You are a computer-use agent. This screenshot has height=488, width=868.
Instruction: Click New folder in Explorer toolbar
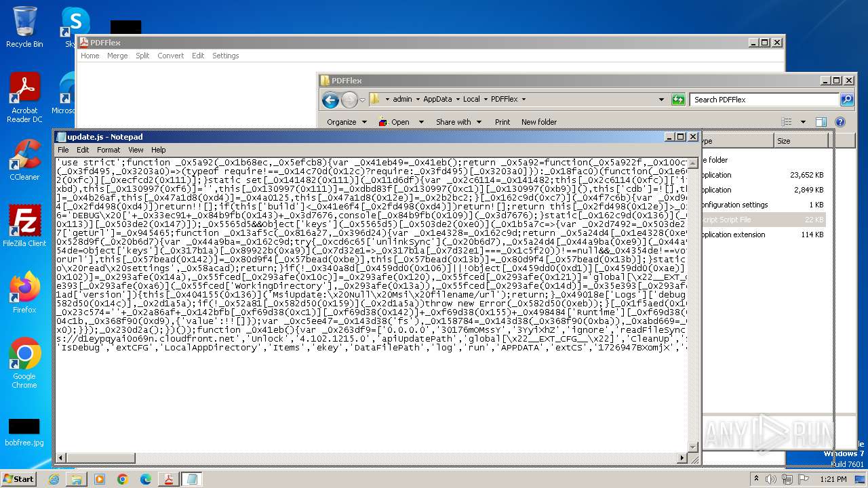coord(539,122)
